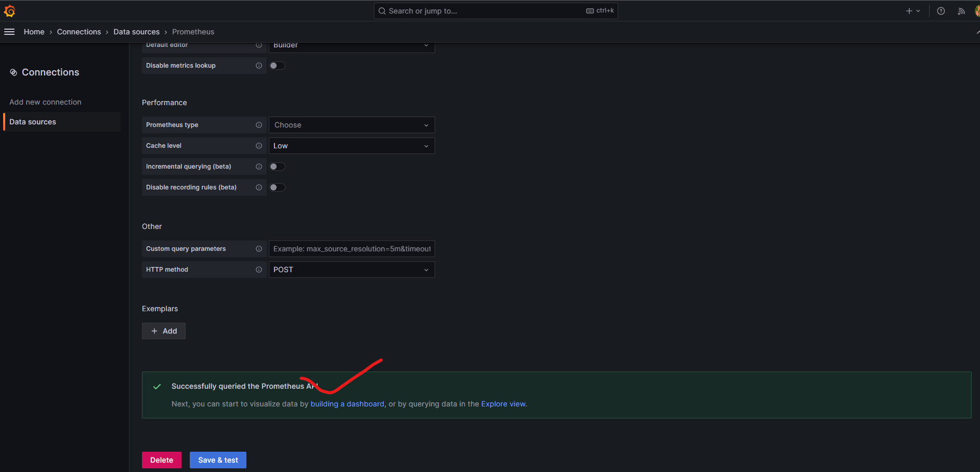Go to Data sources breadcrumb
This screenshot has height=472, width=980.
pos(137,32)
